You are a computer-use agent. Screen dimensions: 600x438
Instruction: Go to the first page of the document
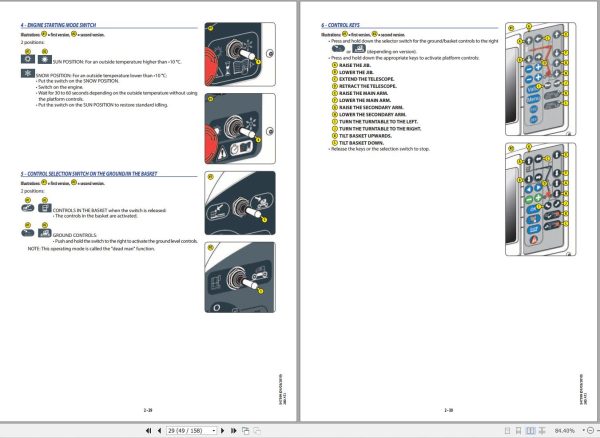(148, 431)
